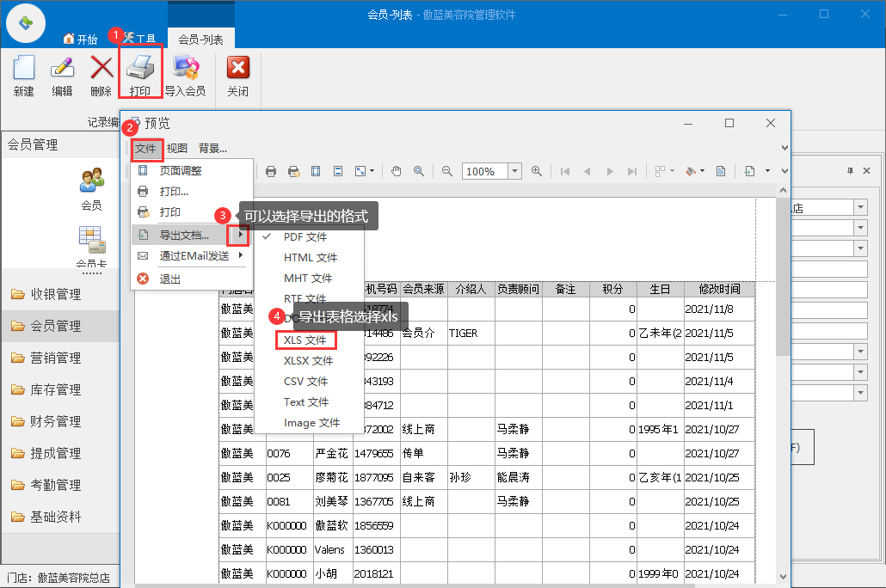Viewport: 886px width, 588px height.
Task: Open 财务管理 section in sidebar
Action: [60, 421]
